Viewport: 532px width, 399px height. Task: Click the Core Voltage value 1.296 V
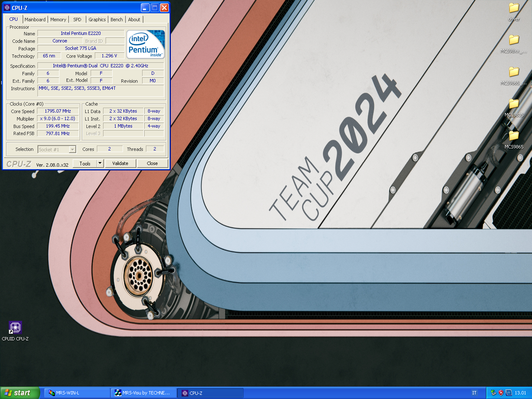(109, 56)
